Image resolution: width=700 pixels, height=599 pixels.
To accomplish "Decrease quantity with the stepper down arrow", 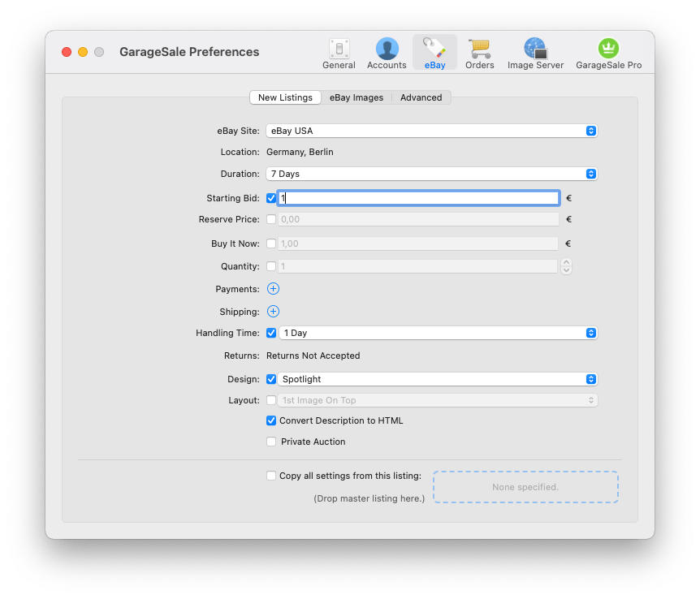I will 567,270.
